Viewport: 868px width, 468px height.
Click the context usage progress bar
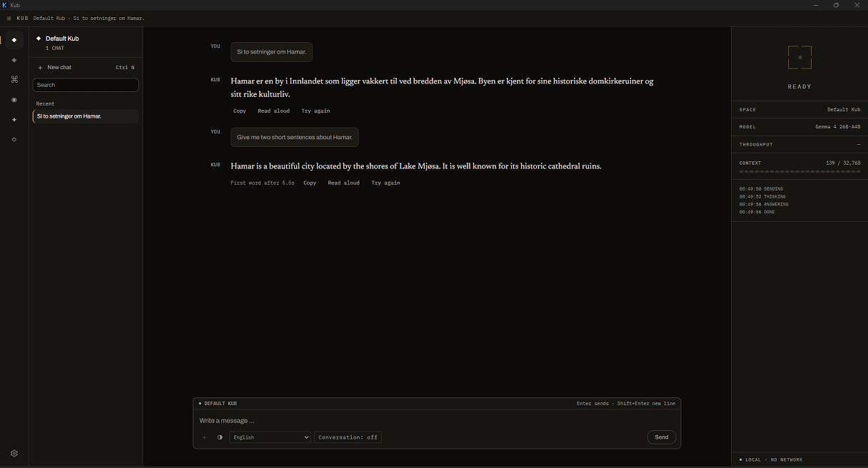pos(799,172)
